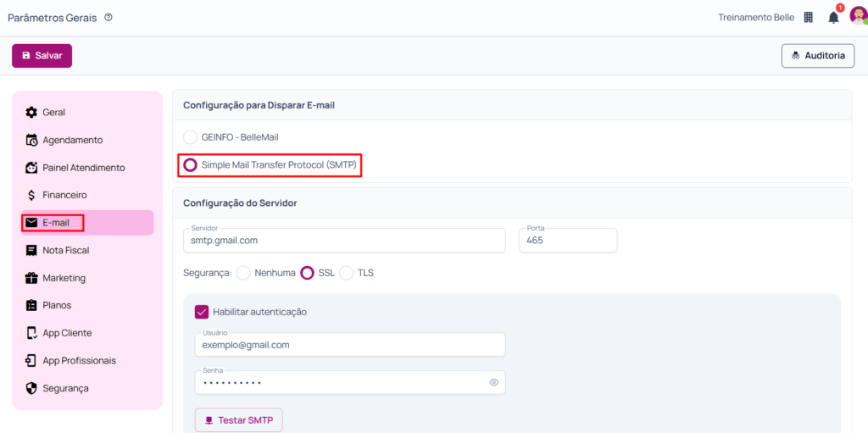Choose TLS security option
This screenshot has height=433, width=868.
pos(347,273)
